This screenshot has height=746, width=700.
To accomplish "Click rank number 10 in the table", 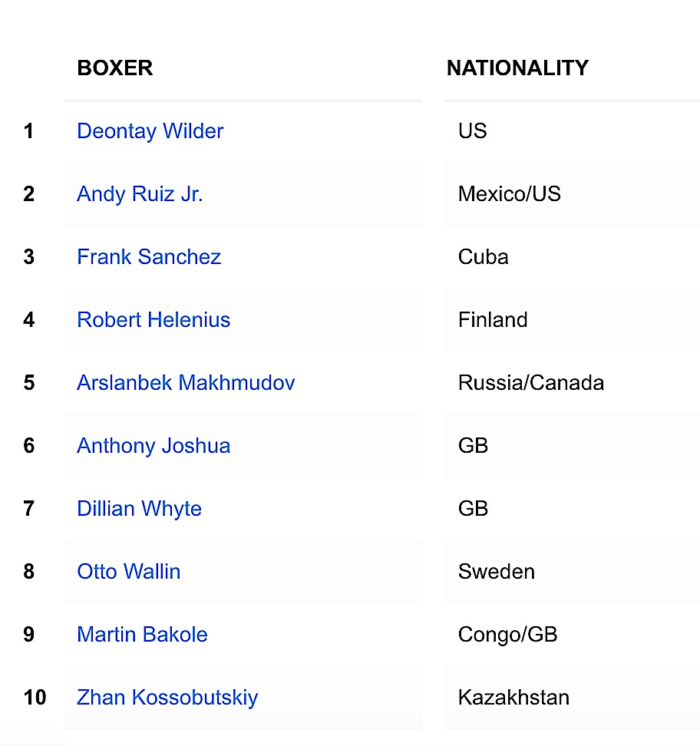I will point(35,698).
